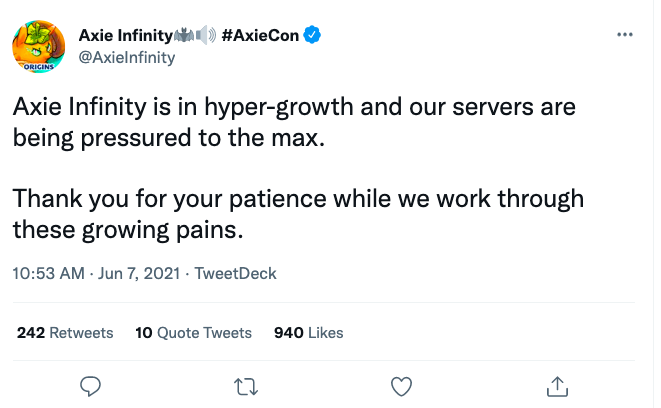Click the speaker emoji in display name
This screenshot has height=408, width=661.
click(x=207, y=36)
